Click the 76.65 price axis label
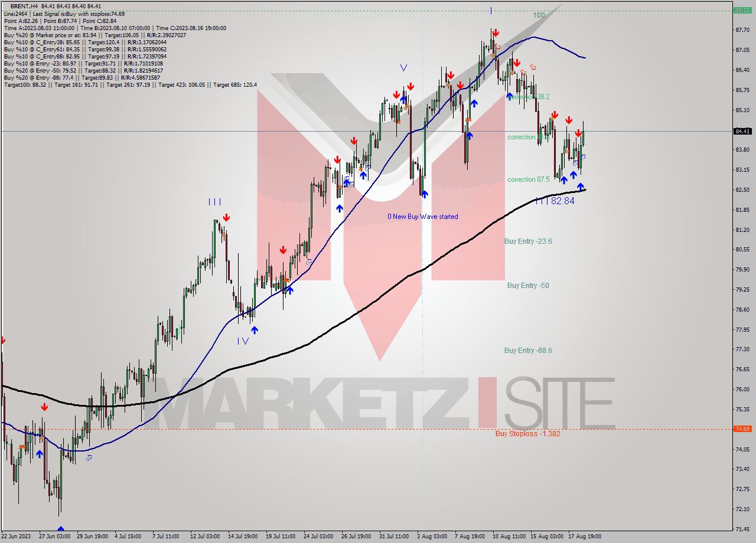 (742, 369)
